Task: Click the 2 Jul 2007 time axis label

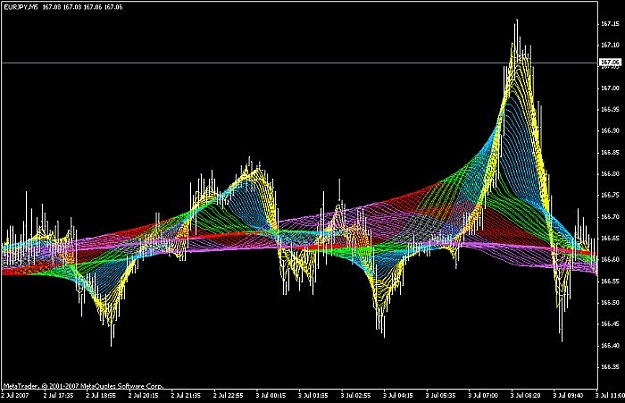Action: (16, 396)
